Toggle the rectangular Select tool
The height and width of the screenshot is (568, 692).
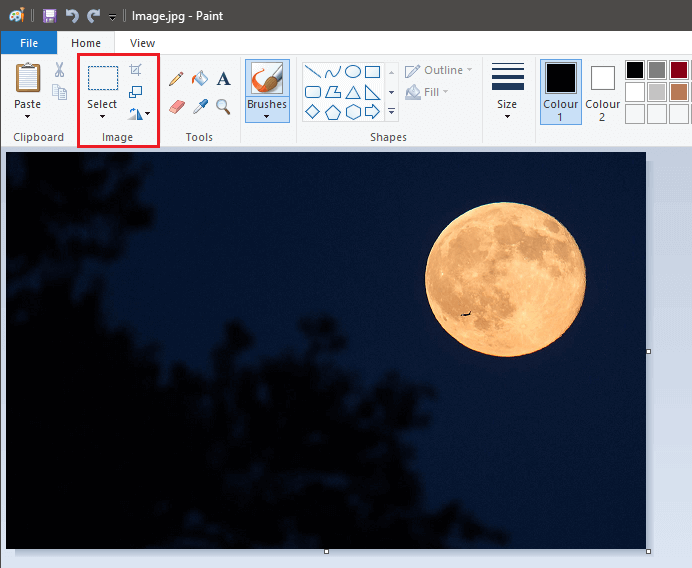click(102, 78)
